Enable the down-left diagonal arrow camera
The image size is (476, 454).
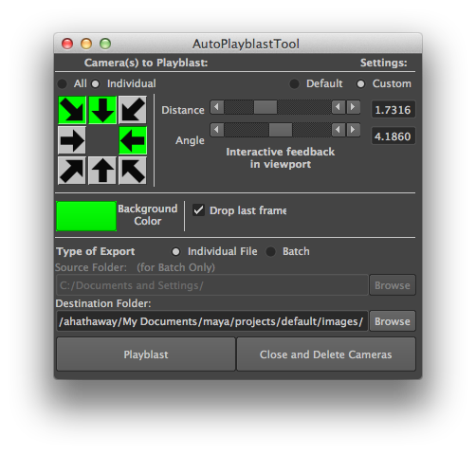(133, 110)
